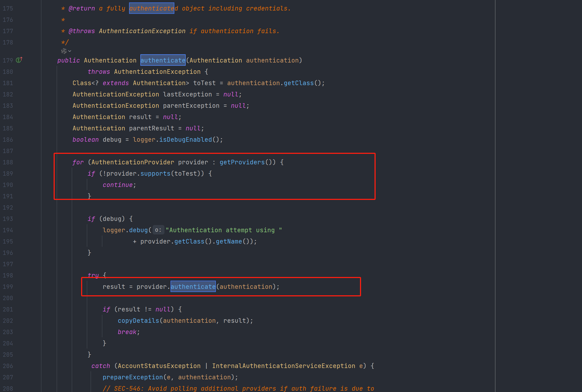Click the 'break' keyword on line 203

(x=127, y=332)
